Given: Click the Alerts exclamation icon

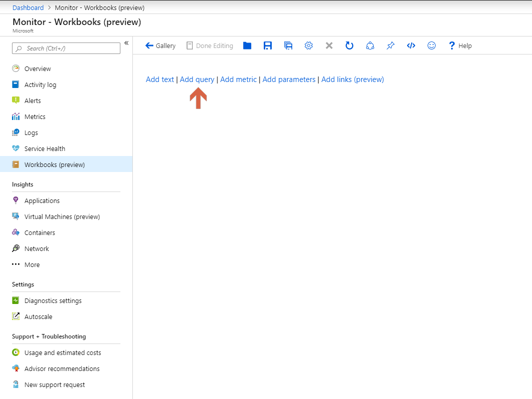Looking at the screenshot, I should (x=15, y=100).
